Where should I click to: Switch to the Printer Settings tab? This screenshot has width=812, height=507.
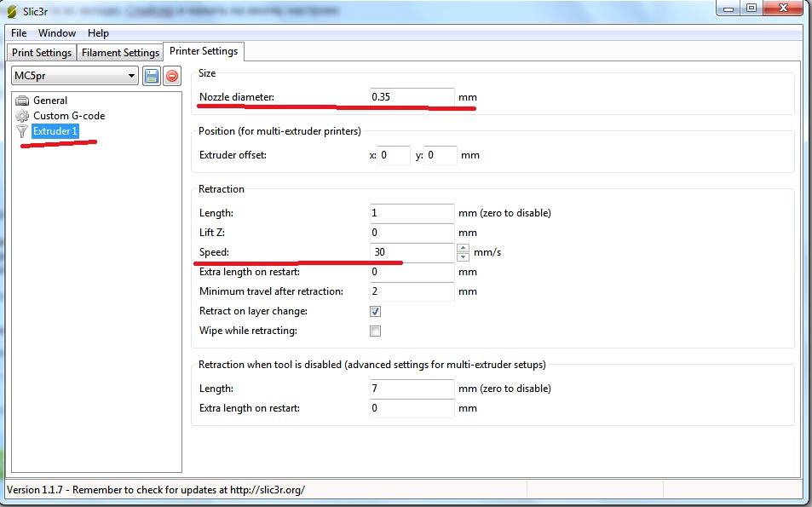click(204, 51)
